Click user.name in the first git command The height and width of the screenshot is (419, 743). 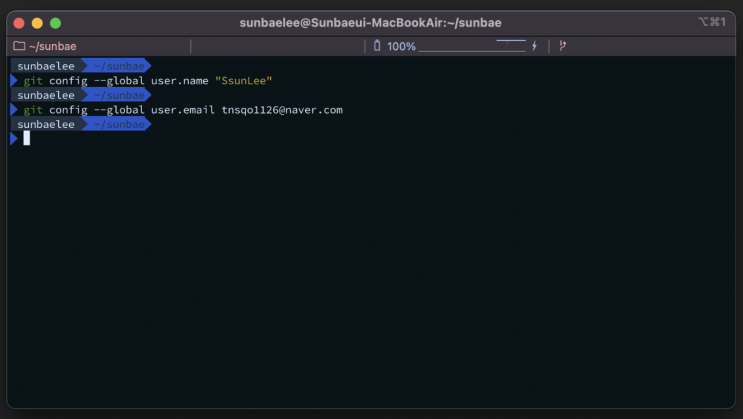tap(180, 81)
